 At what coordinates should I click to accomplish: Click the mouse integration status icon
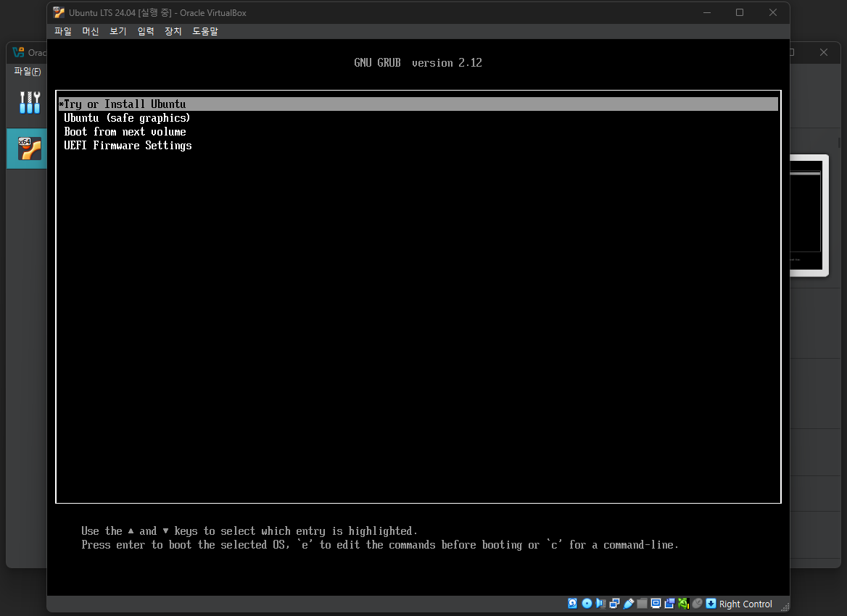pyautogui.click(x=698, y=604)
